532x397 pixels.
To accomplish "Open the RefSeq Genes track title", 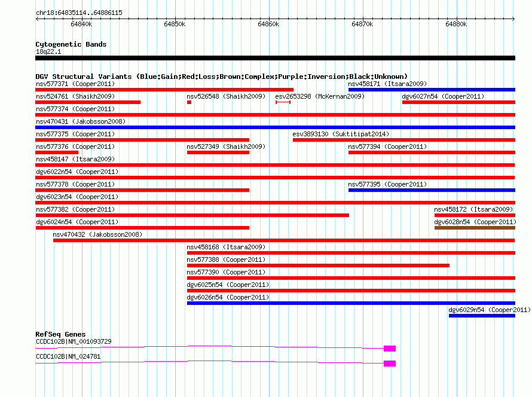I will 60,334.
